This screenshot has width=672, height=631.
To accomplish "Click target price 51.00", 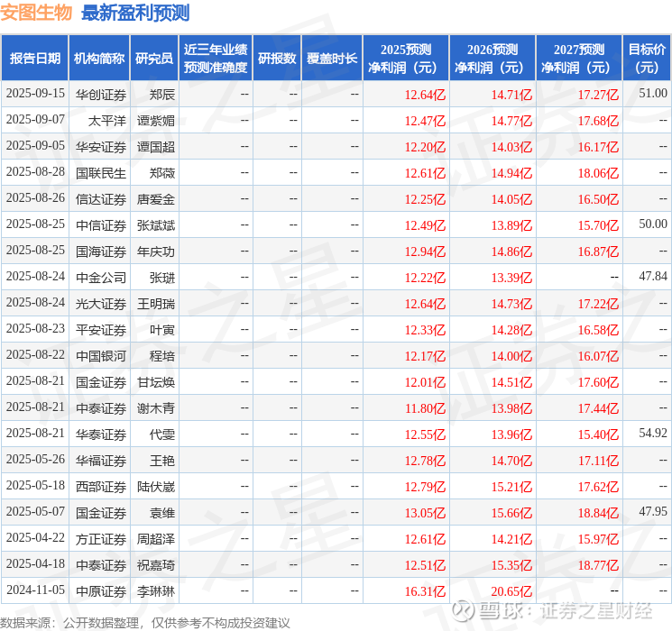I will coord(653,94).
